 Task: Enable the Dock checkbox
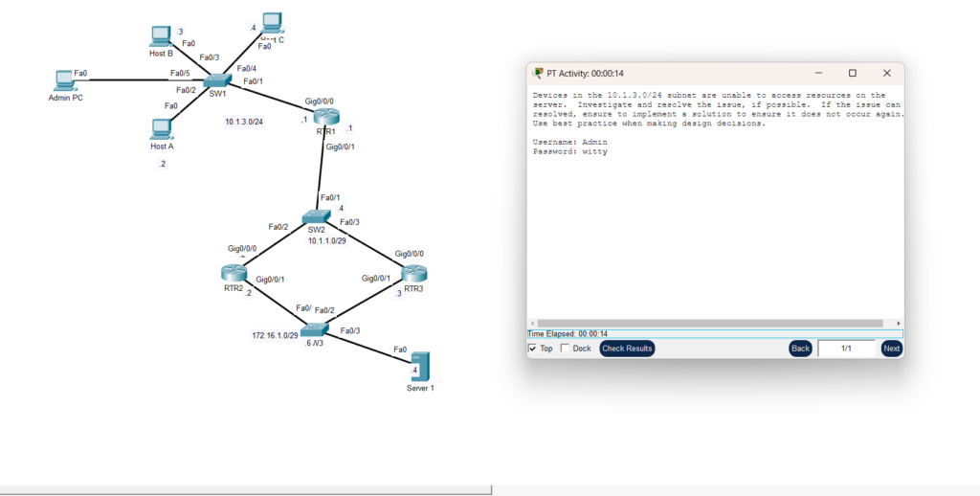tap(565, 349)
